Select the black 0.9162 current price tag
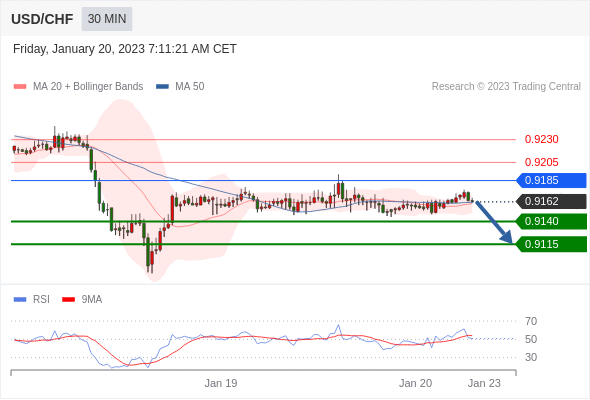The height and width of the screenshot is (400, 590). [551, 201]
